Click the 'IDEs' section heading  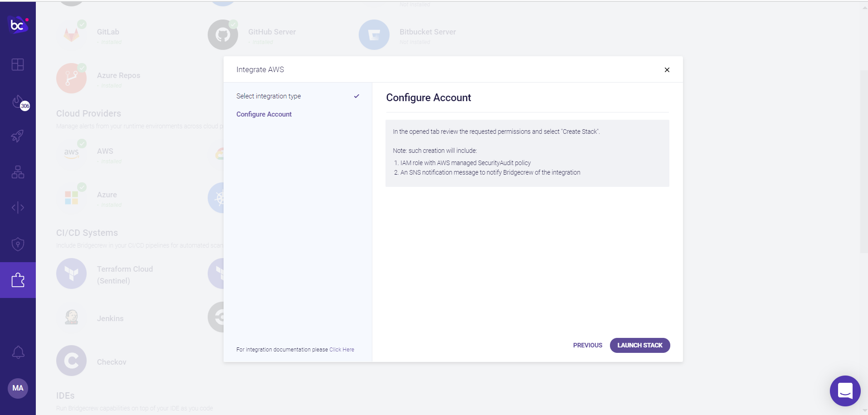click(65, 395)
